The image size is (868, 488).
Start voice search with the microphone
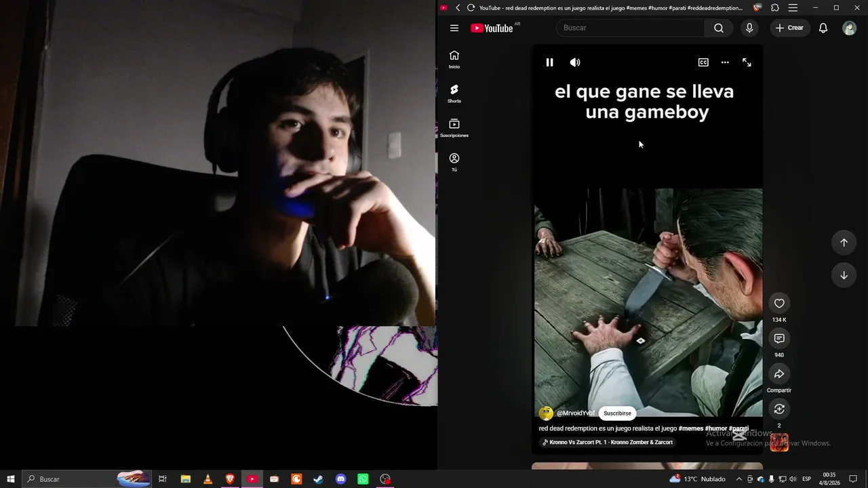(749, 28)
